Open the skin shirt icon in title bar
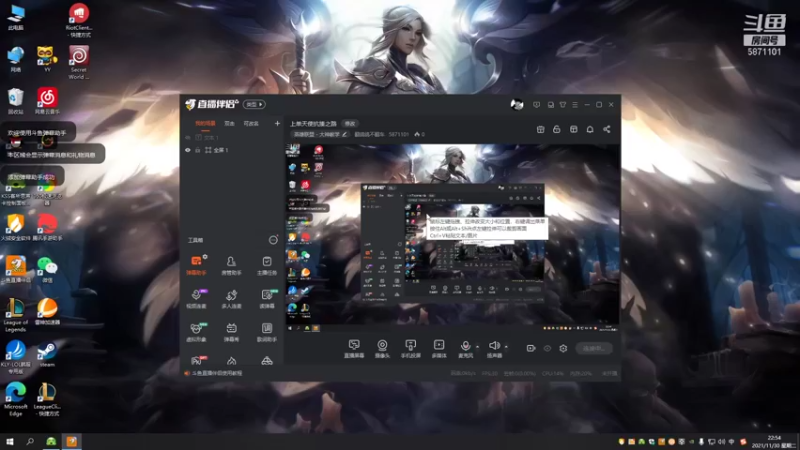This screenshot has width=800, height=450. (x=563, y=105)
